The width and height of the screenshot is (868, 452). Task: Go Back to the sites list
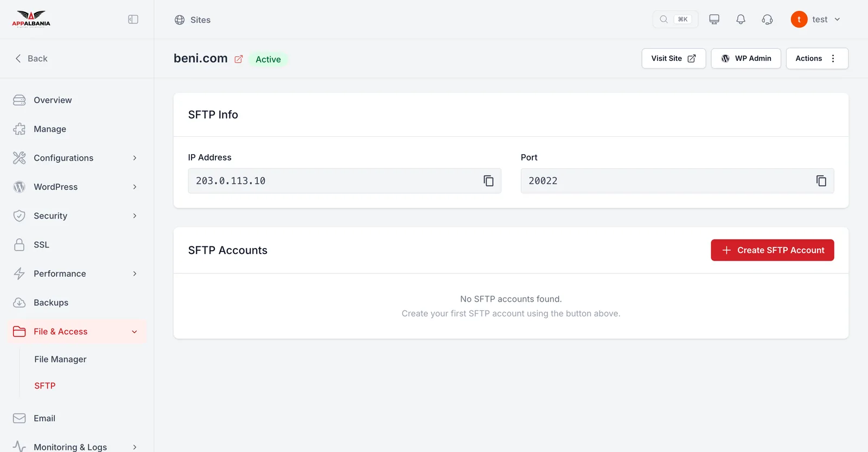[31, 59]
